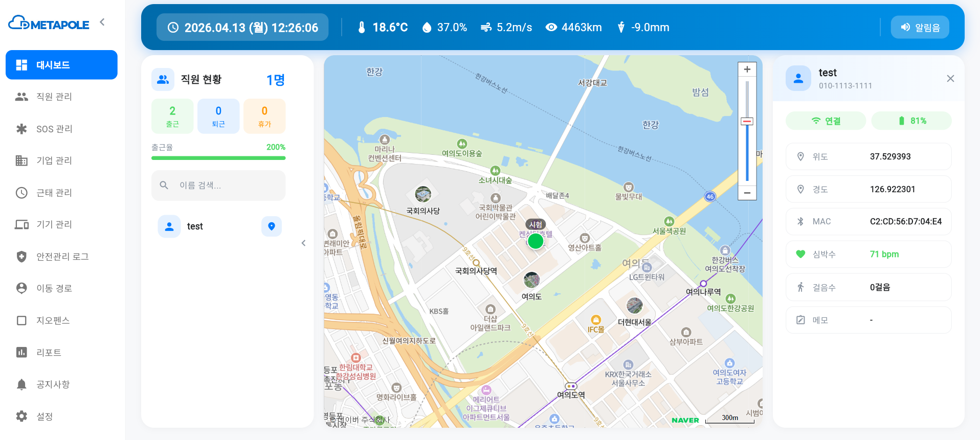Click the map zoom level slider handle
This screenshot has height=440, width=980.
coord(747,122)
